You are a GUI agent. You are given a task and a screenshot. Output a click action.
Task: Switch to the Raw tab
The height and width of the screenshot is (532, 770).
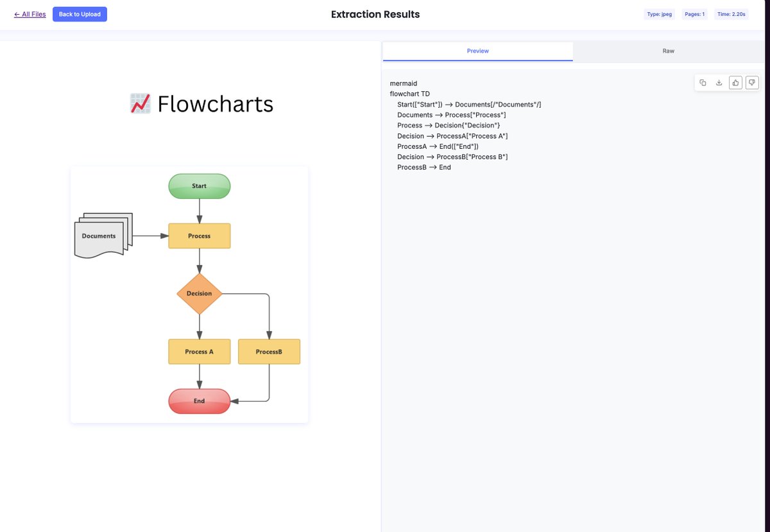tap(669, 51)
